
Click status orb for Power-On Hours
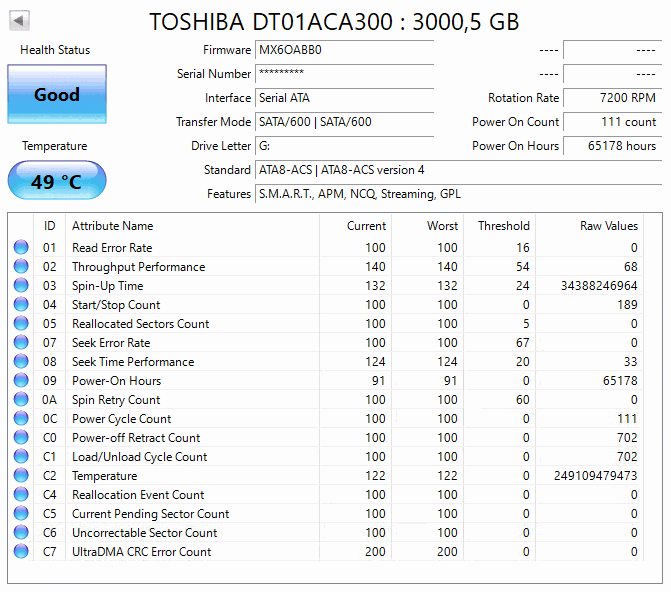[x=21, y=380]
